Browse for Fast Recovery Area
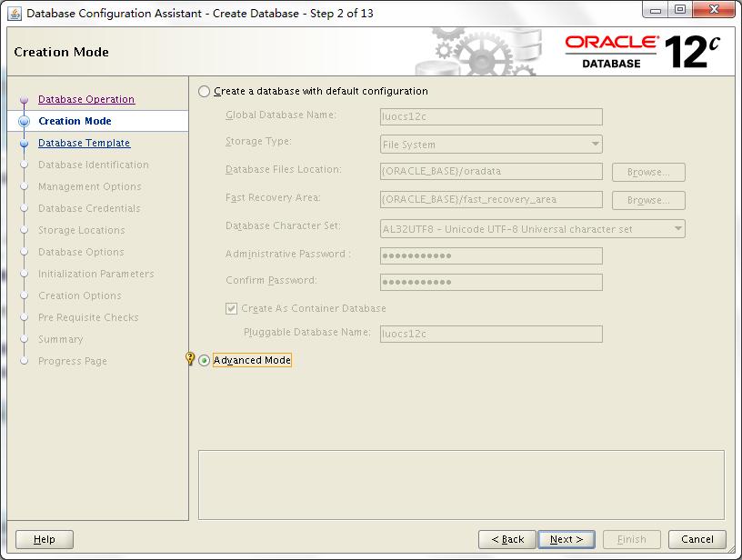Image resolution: width=742 pixels, height=560 pixels. pos(648,201)
